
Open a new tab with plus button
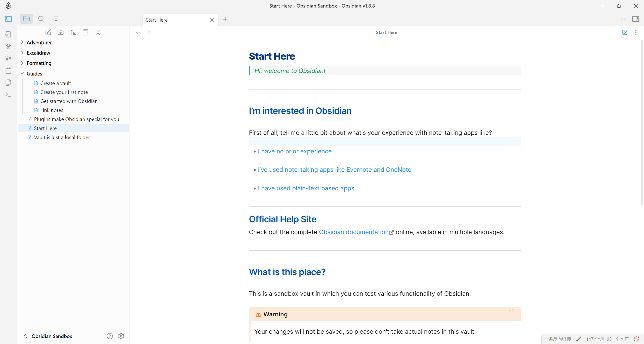tap(225, 19)
